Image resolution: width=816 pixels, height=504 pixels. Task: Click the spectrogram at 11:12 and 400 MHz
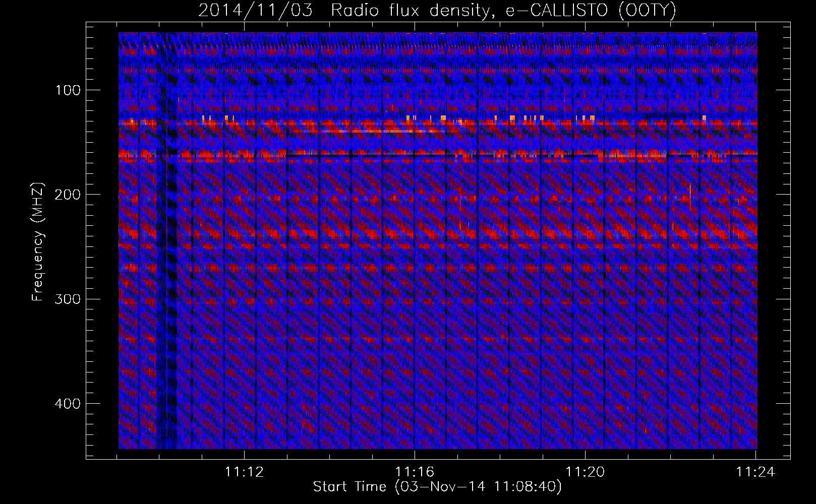point(244,404)
